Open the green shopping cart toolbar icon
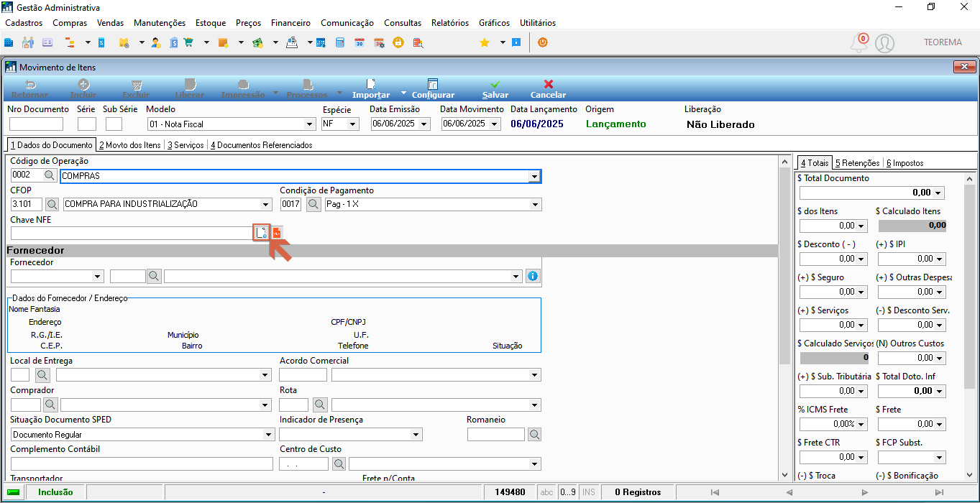Viewport: 980px width, 503px height. click(x=189, y=42)
